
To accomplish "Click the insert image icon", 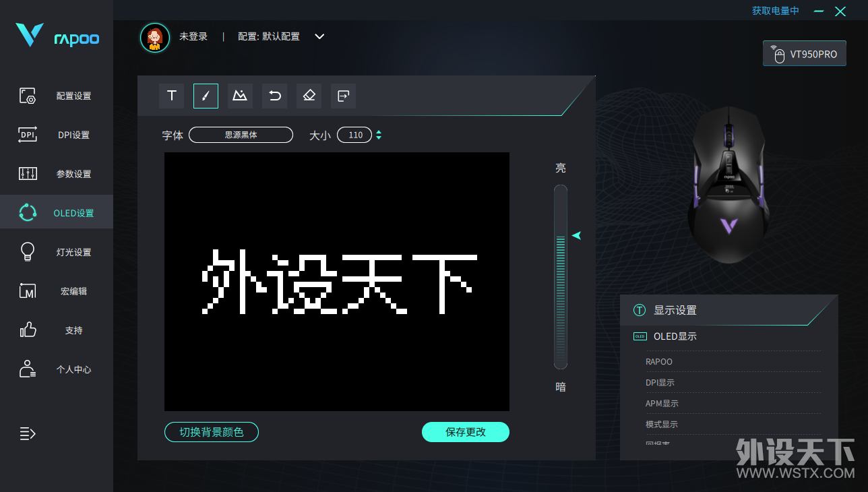I will [x=240, y=96].
